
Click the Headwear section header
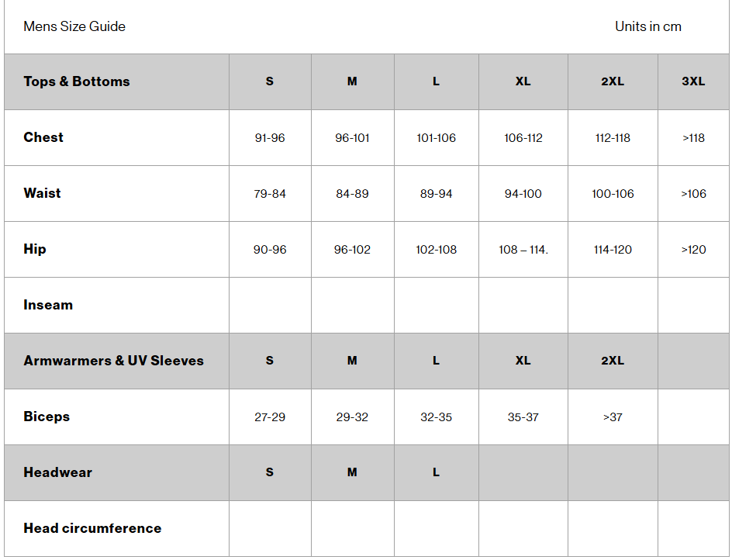(57, 472)
